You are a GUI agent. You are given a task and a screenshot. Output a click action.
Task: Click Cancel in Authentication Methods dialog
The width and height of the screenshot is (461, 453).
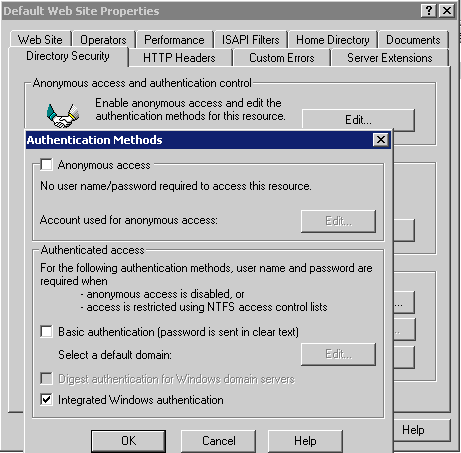tap(219, 441)
